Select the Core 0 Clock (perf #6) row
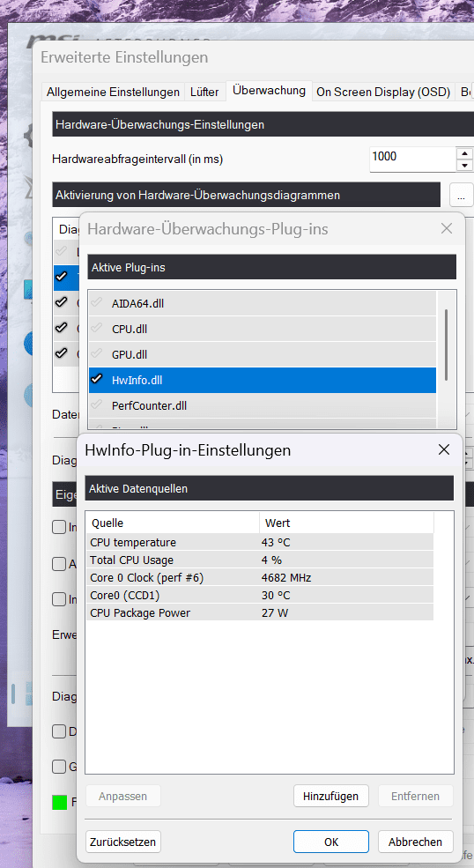This screenshot has width=474, height=868. tap(260, 577)
